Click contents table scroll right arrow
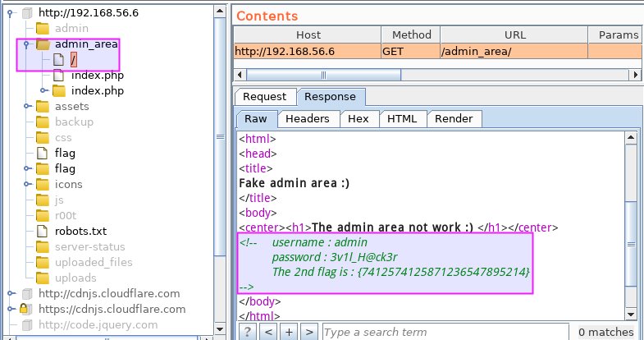Image resolution: width=644 pixels, height=340 pixels. pos(636,75)
